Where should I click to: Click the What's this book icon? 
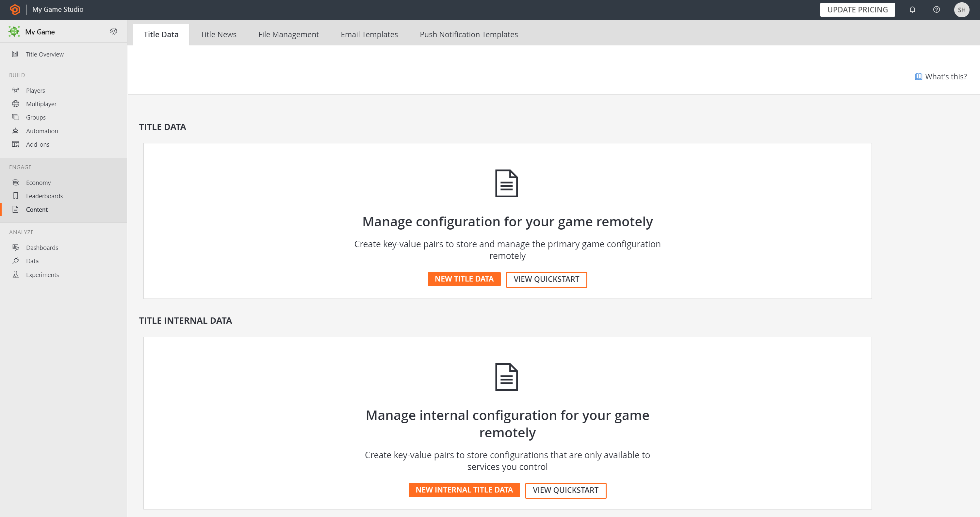click(x=918, y=76)
